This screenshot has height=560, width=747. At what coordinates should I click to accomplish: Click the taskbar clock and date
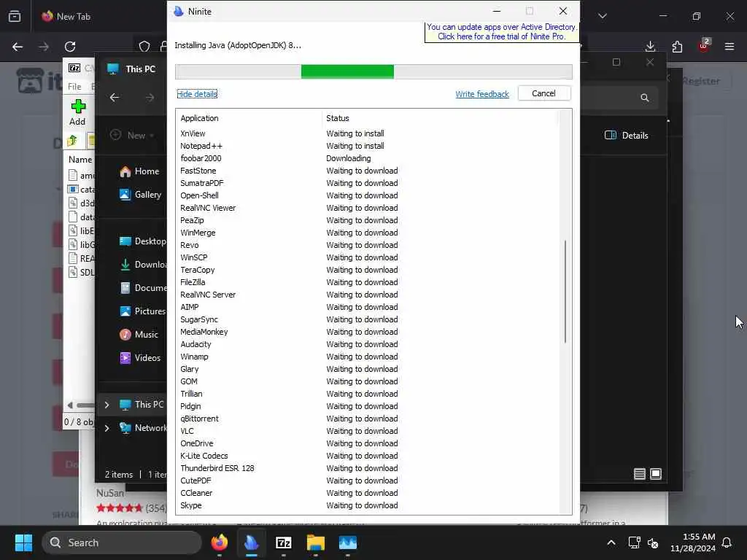pos(693,542)
